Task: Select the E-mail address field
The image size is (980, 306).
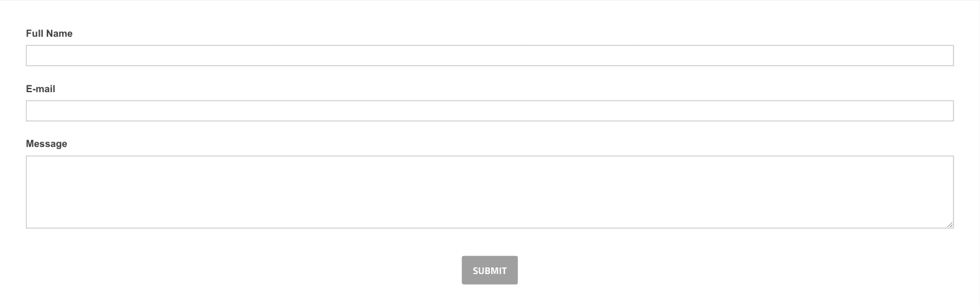Action: pos(489,111)
